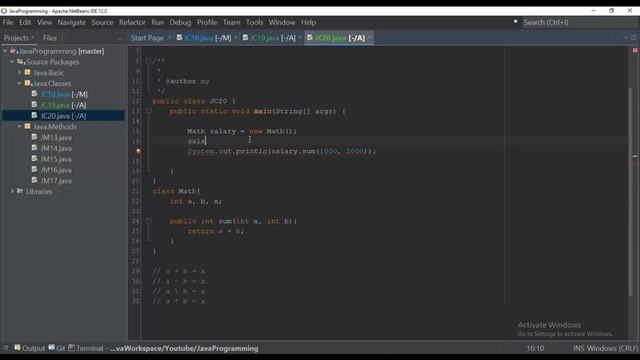This screenshot has height=360, width=640.
Task: Click the lightbulb hint icon in gutter
Action: pos(138,151)
